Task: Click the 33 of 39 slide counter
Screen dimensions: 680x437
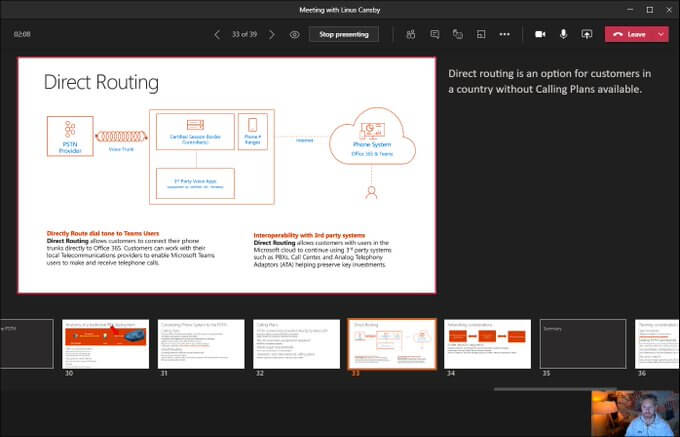Action: (244, 35)
